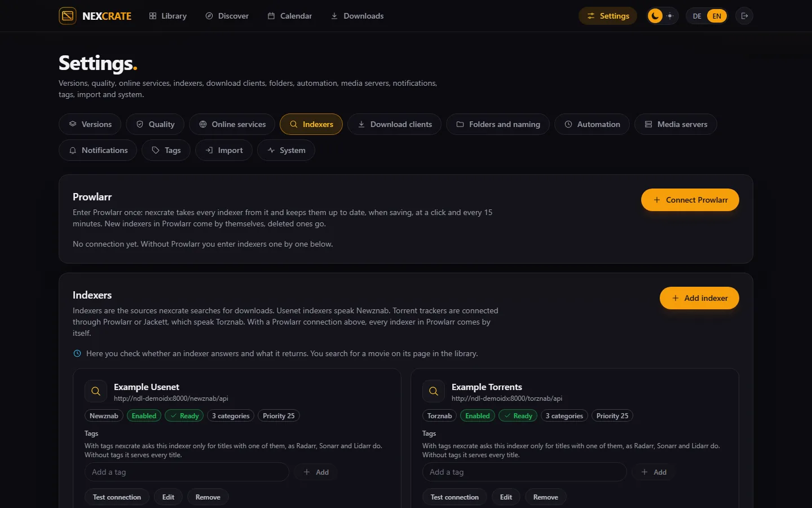Remove the Example Torrents indexer
The image size is (812, 508).
[546, 497]
